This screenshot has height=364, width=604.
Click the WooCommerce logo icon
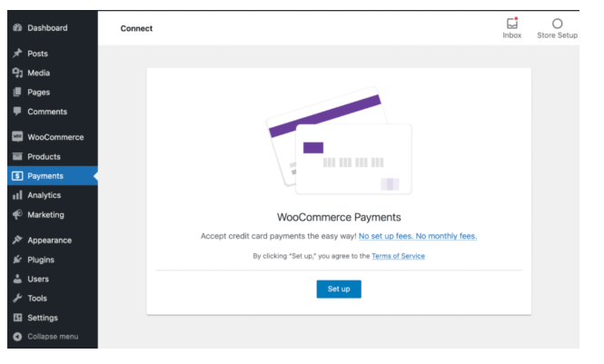click(x=15, y=137)
